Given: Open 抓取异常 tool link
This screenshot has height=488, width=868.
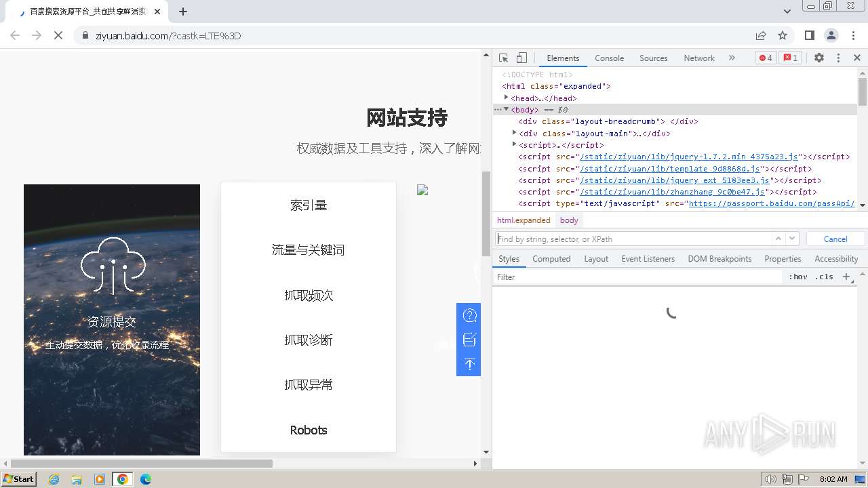Looking at the screenshot, I should point(309,385).
